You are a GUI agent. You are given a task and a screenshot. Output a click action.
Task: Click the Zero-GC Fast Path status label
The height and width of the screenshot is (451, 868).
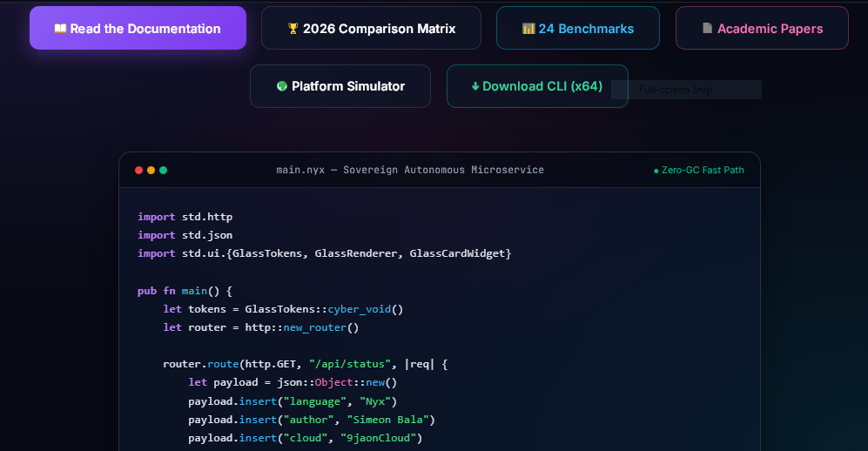(x=698, y=171)
